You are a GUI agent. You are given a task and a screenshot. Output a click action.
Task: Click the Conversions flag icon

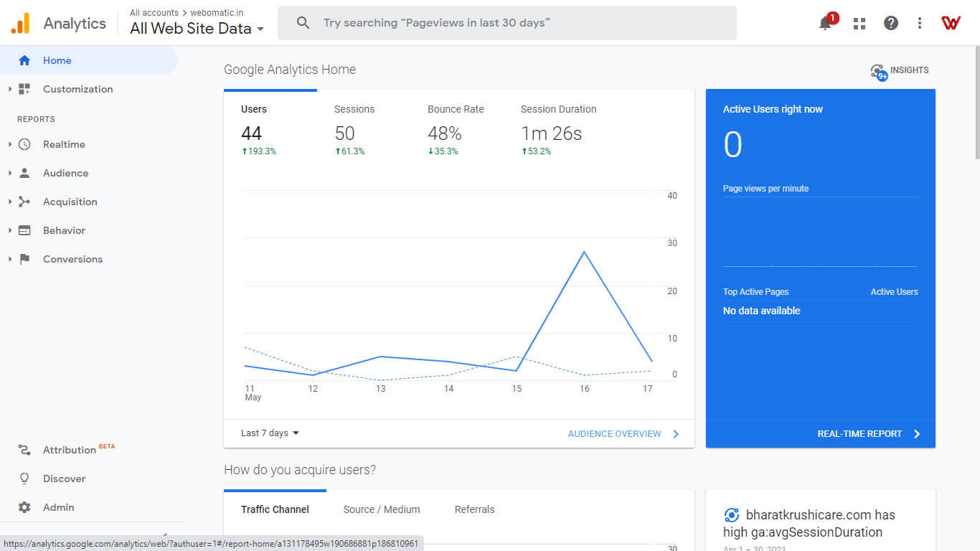coord(24,259)
